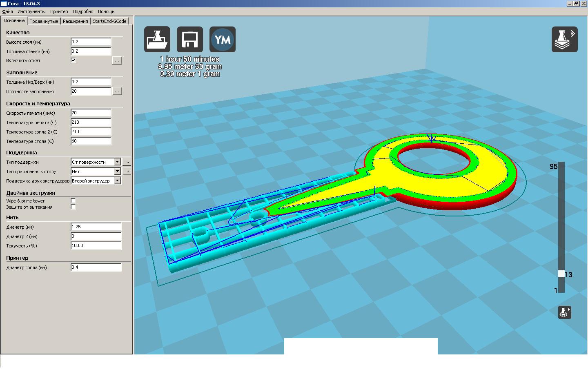Click the Cura application icon in title bar

coord(4,4)
